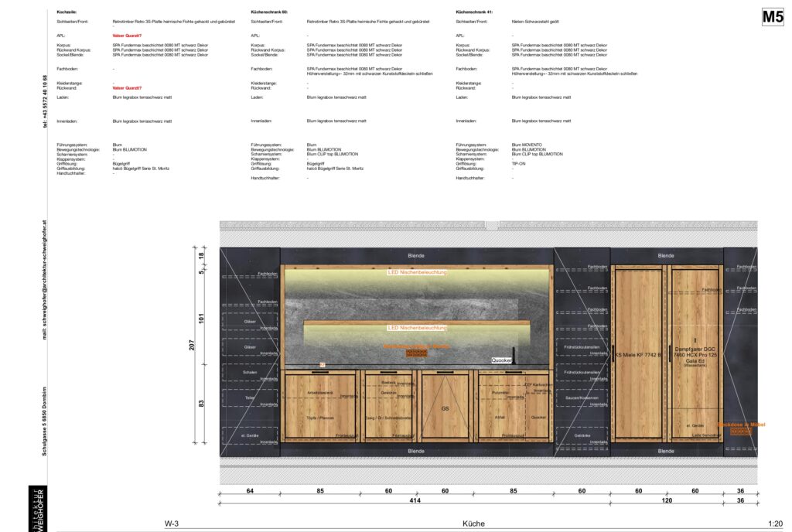Click the 1:20 scale label

point(775,523)
